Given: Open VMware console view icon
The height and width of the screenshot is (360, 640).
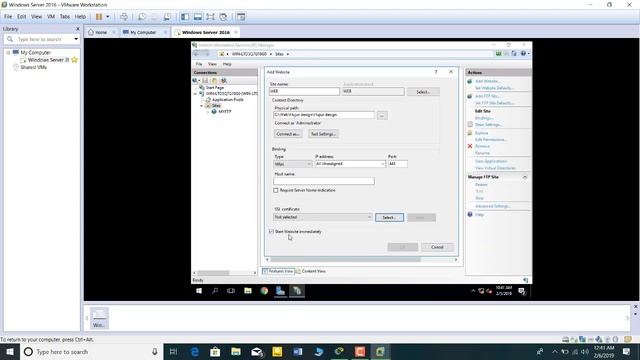Looking at the screenshot, I should (241, 17).
